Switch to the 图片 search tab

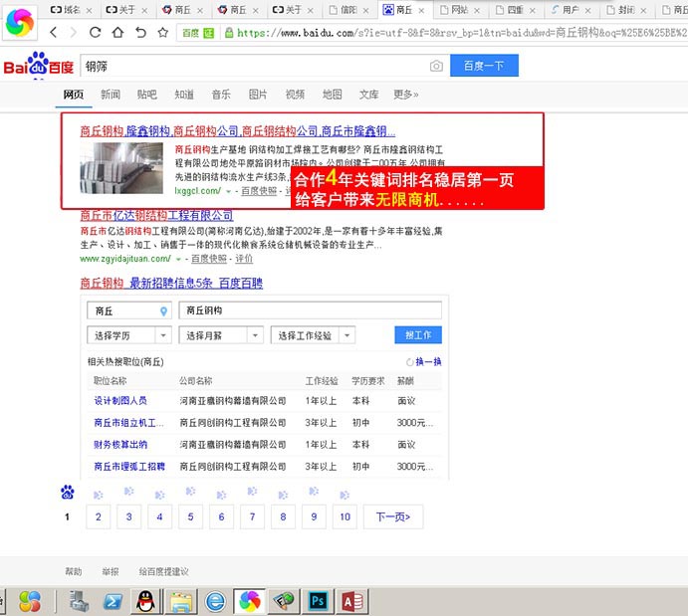[258, 95]
